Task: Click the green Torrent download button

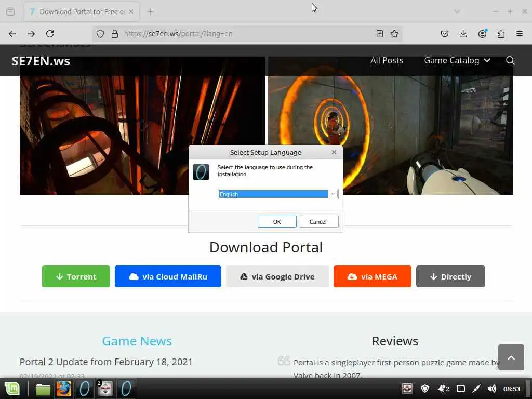Action: pyautogui.click(x=76, y=276)
